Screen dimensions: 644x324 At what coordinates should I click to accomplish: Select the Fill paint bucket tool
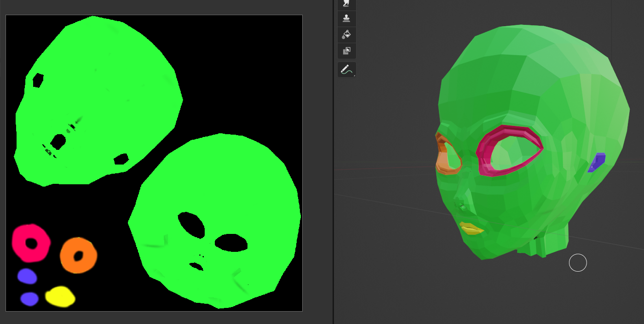pos(346,34)
